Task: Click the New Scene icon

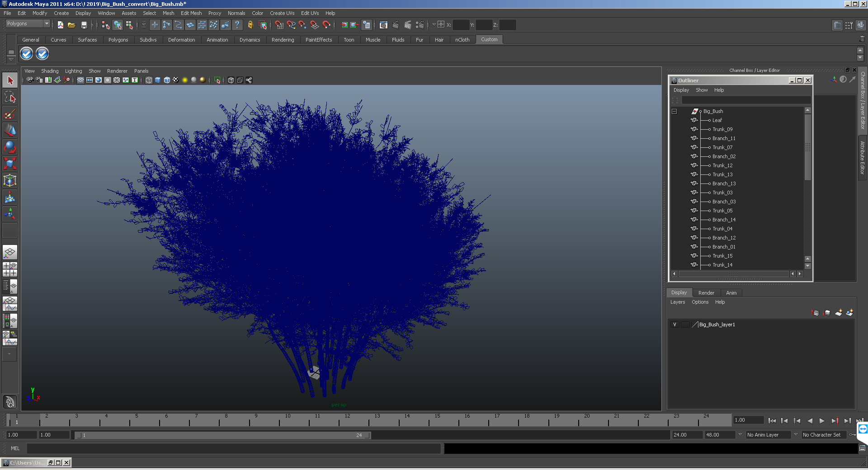Action: coord(60,25)
